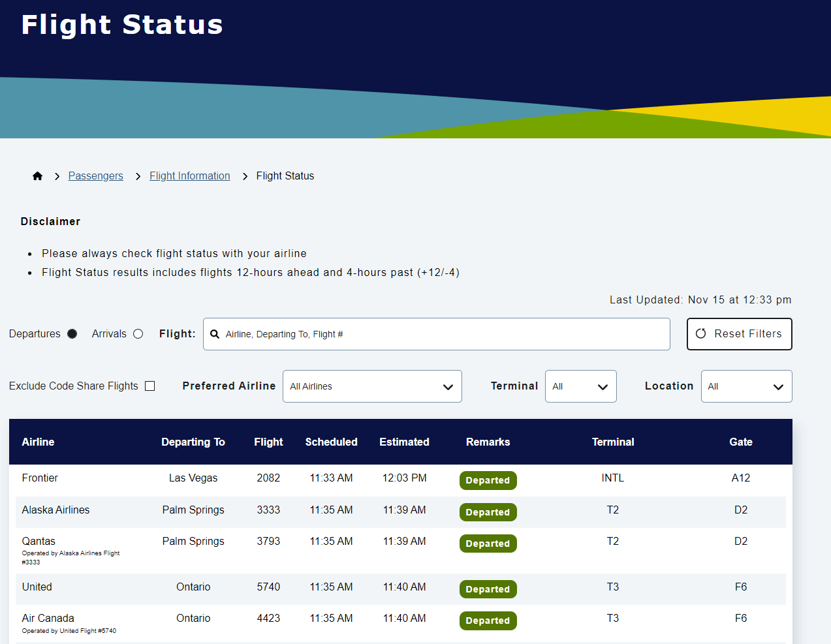This screenshot has width=831, height=644.
Task: Click the Departed badge for Frontier flight 2082
Action: (488, 480)
